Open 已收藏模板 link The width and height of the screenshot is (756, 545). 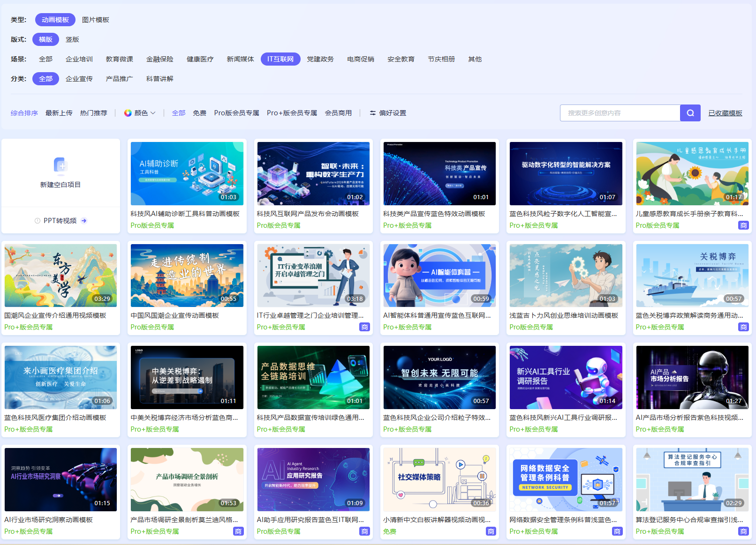coord(725,113)
